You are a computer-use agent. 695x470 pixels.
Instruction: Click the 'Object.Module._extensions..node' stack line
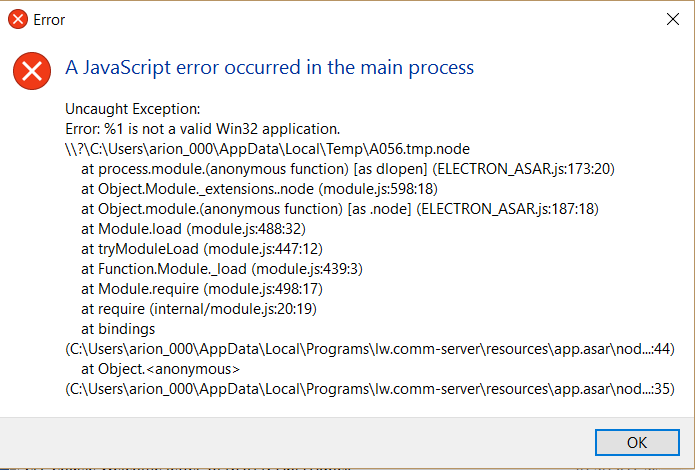tap(259, 189)
